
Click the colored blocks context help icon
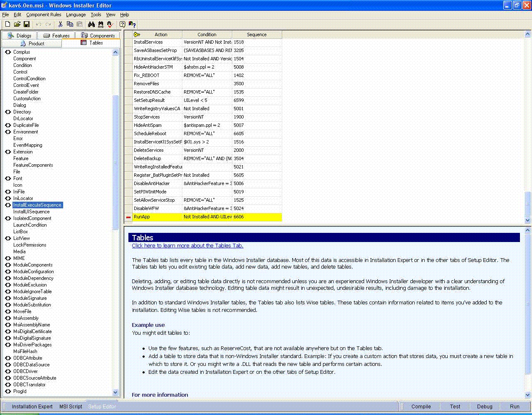tap(132, 25)
